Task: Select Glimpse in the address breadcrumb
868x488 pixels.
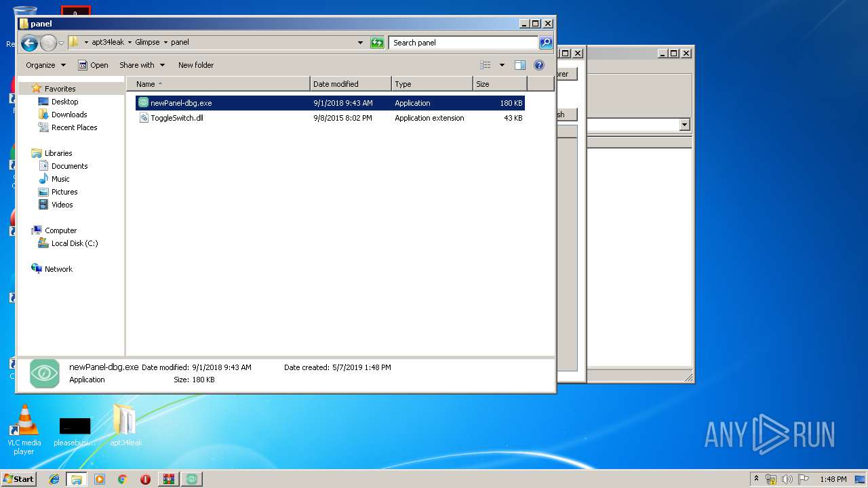Action: tap(147, 42)
